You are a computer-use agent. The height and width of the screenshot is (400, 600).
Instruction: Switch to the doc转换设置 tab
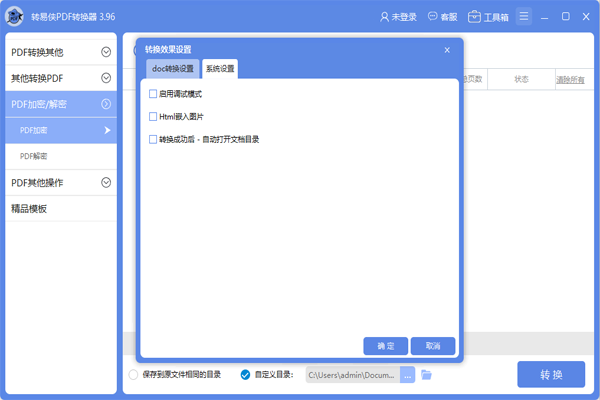(172, 69)
